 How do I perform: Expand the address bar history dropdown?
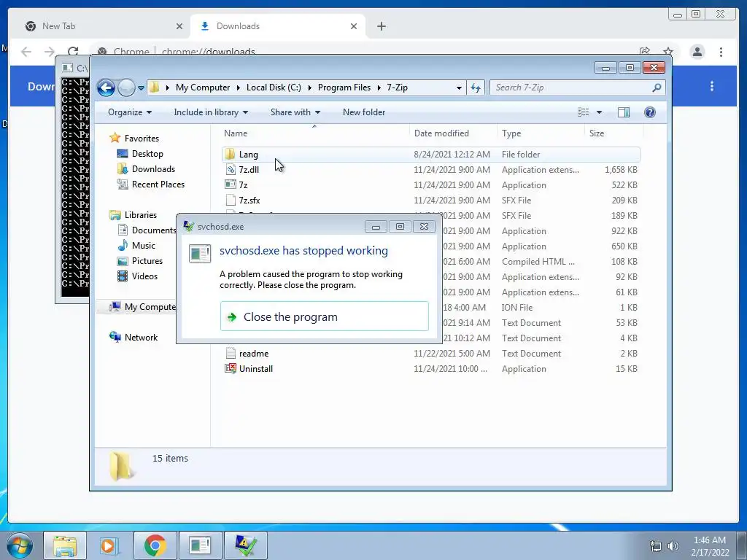pos(459,88)
